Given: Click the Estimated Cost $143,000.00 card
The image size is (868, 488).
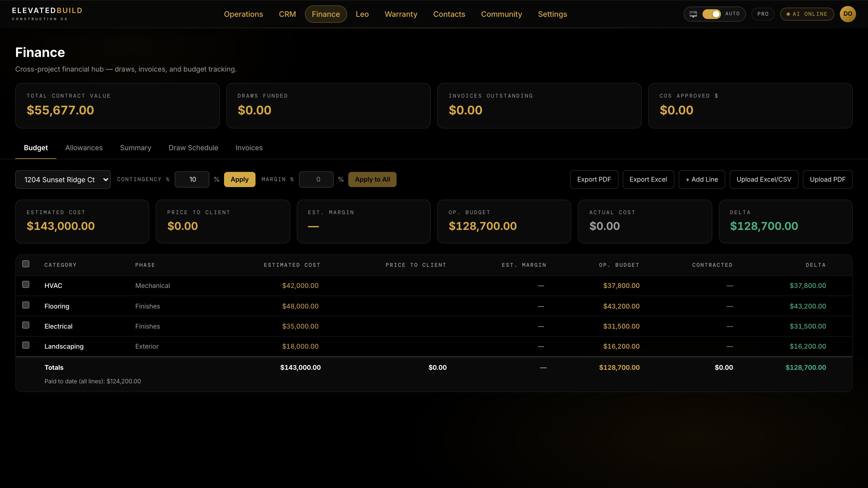Looking at the screenshot, I should 82,221.
